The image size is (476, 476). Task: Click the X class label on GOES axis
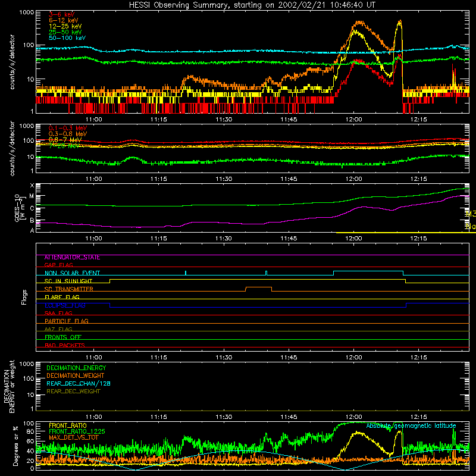click(32, 186)
